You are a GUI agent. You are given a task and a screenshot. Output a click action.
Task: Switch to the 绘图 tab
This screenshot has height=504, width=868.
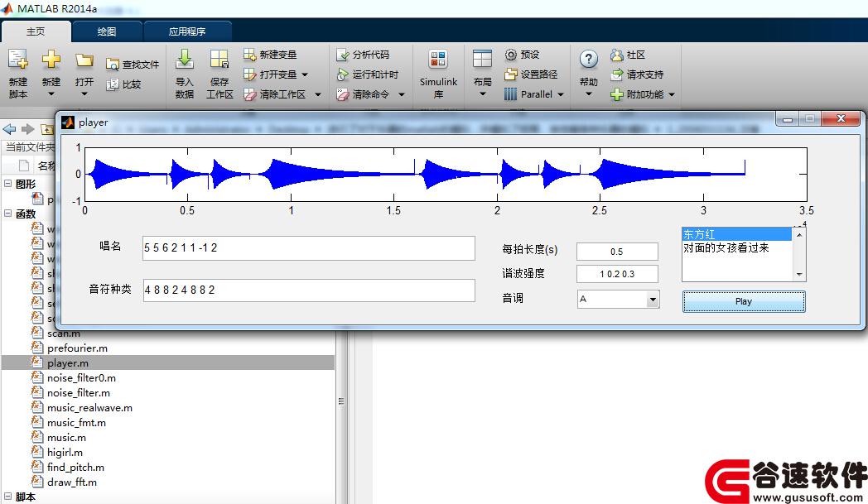pyautogui.click(x=107, y=31)
